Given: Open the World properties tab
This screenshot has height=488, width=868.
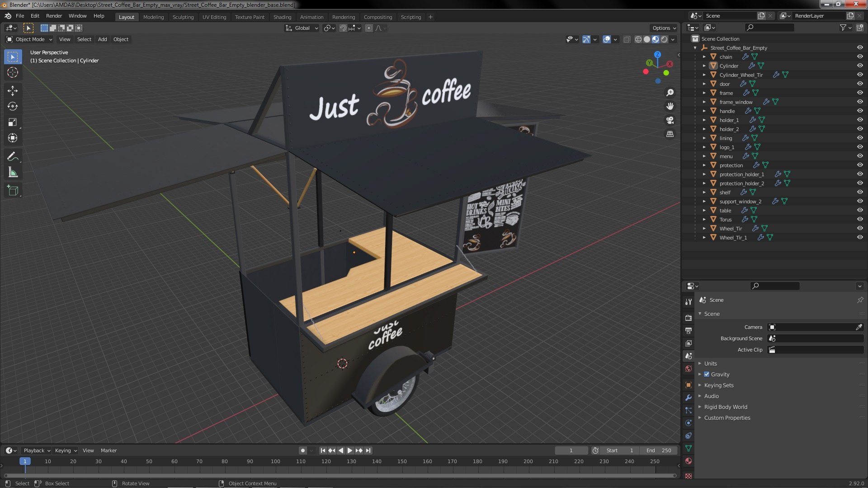Looking at the screenshot, I should (x=689, y=369).
